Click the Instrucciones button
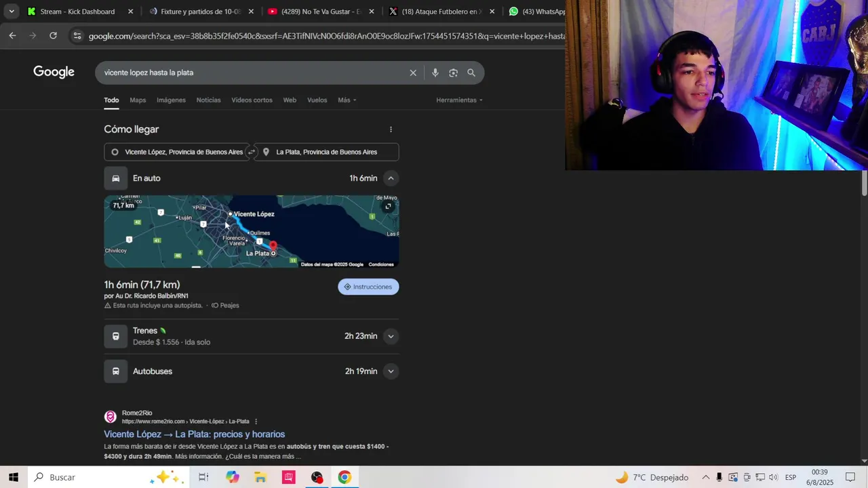868x488 pixels. click(368, 287)
